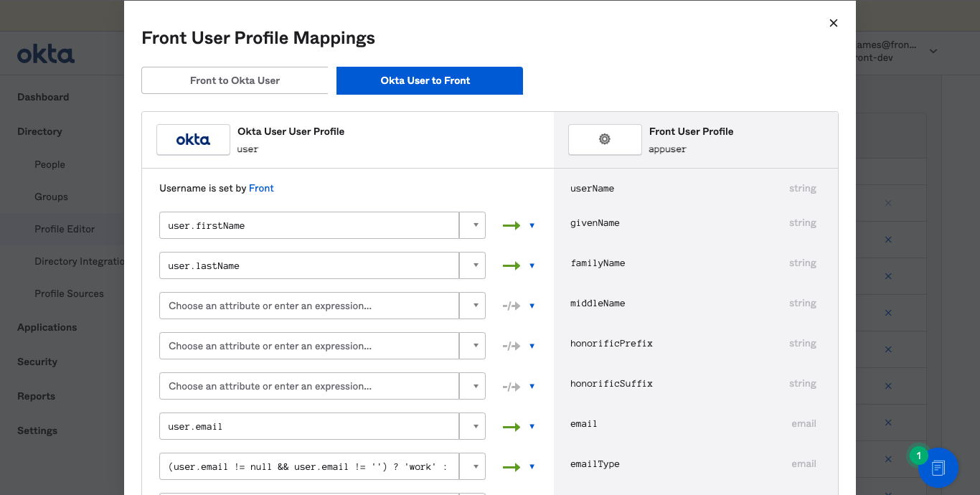The height and width of the screenshot is (495, 980).
Task: Click the emailType attribute label
Action: (x=595, y=463)
